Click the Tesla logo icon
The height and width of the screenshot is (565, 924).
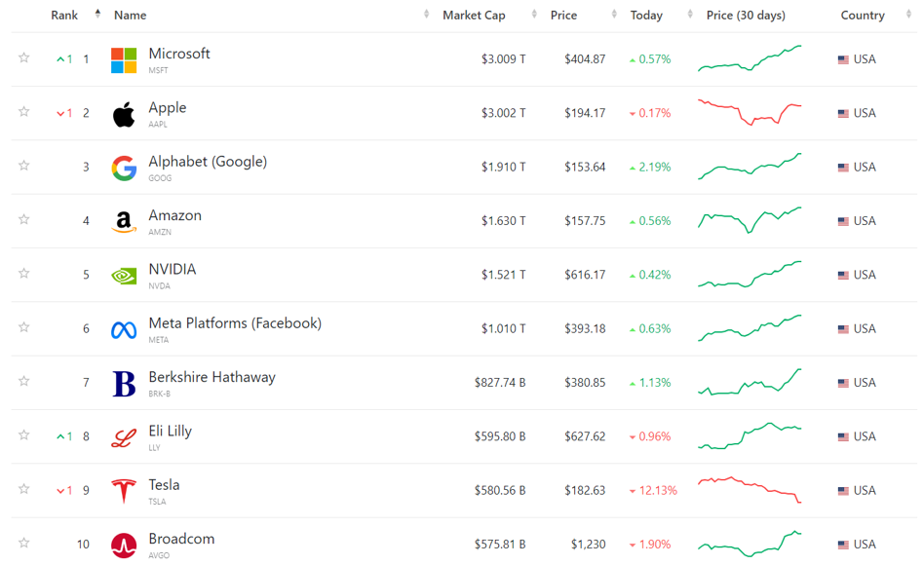pyautogui.click(x=124, y=491)
